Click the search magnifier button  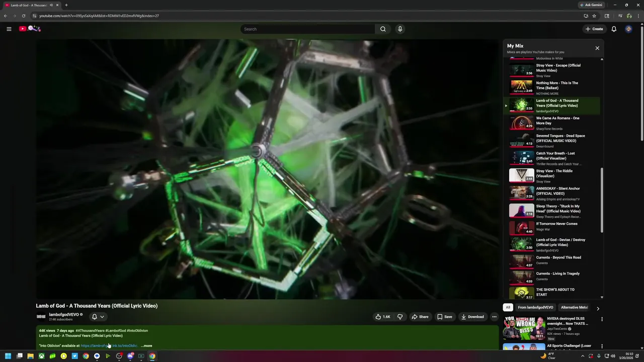383,29
